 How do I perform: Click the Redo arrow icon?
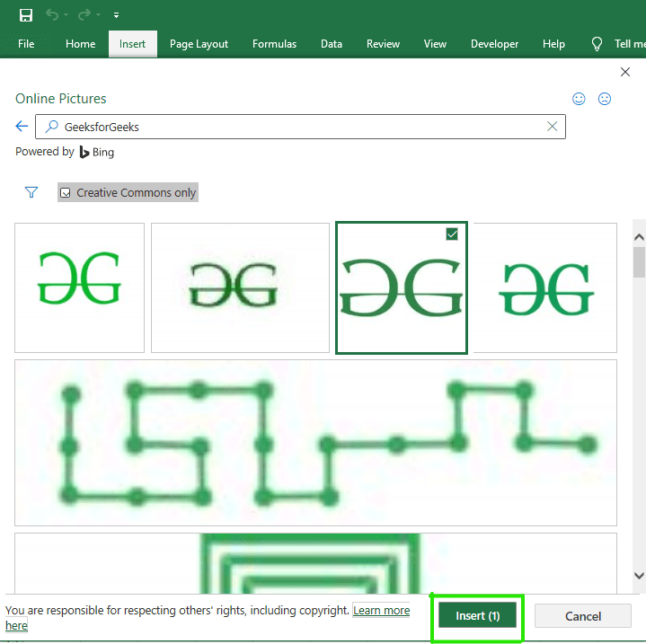84,15
